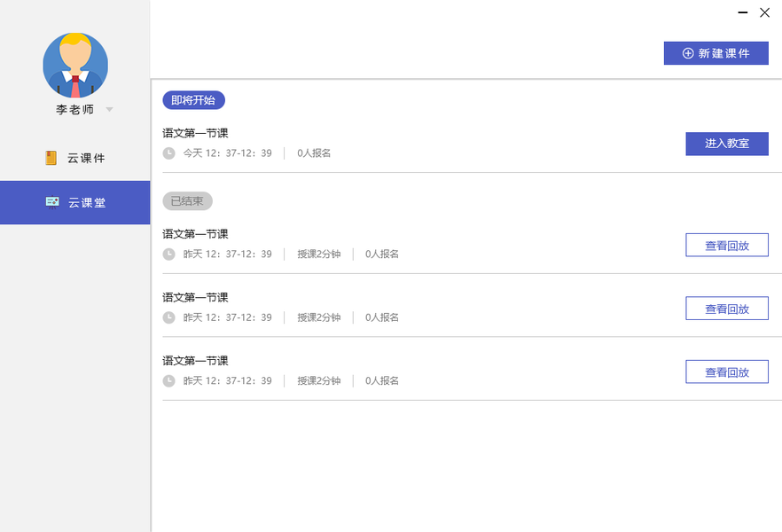
Task: Click clock icon of last ended lesson
Action: (x=168, y=381)
